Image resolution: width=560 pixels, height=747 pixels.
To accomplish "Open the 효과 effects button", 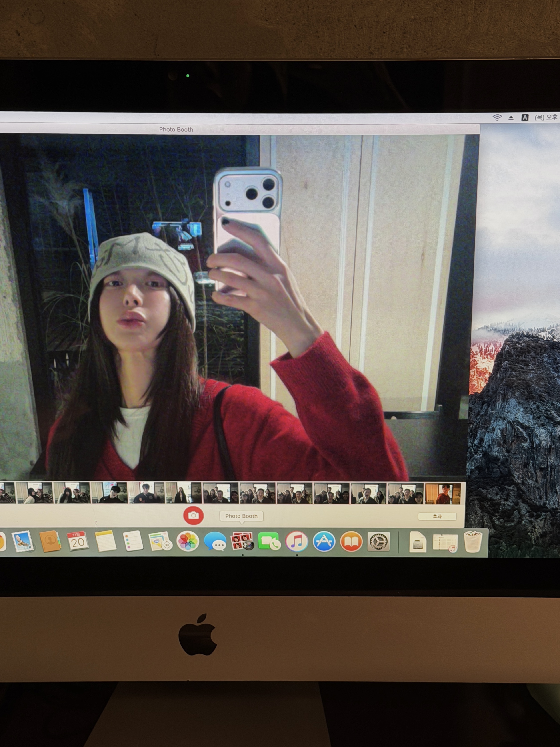I will coord(437,516).
